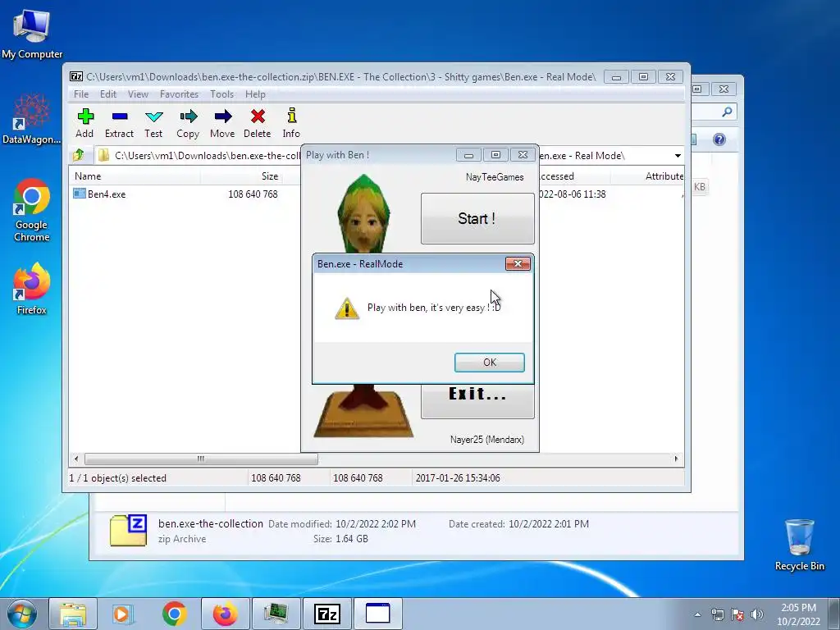Click the 2017-01-26 15:34:06 status entry
840x630 pixels.
[x=458, y=478]
